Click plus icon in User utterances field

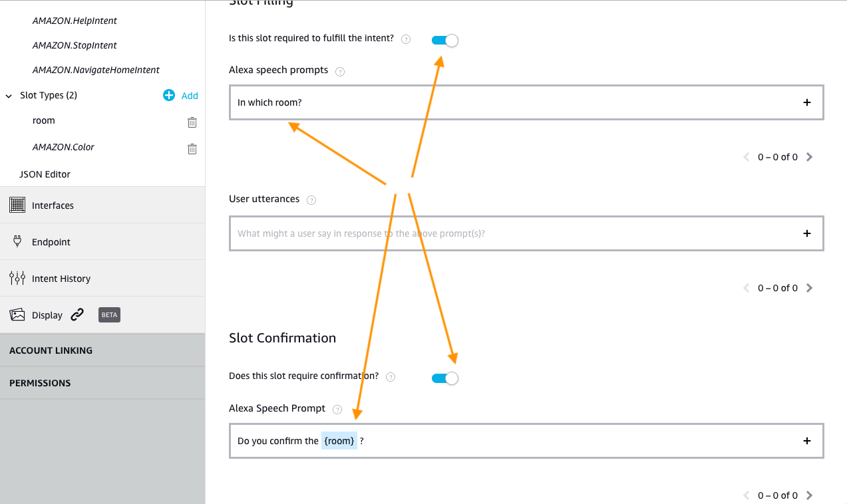pyautogui.click(x=807, y=233)
